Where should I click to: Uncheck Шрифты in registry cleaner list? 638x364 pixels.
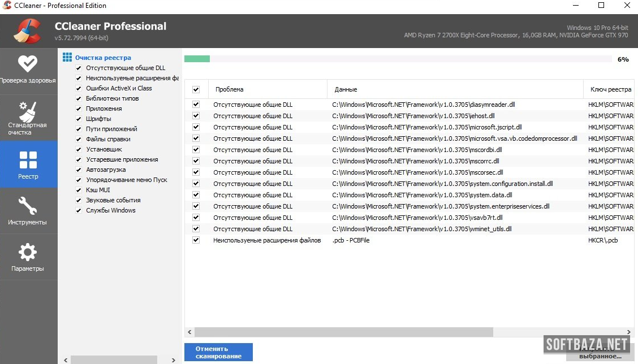point(79,119)
